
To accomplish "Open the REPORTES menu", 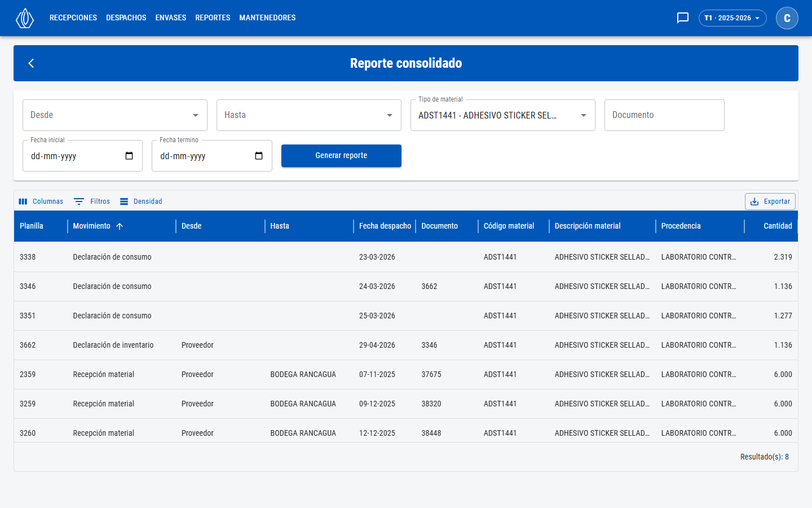I will coord(213,18).
